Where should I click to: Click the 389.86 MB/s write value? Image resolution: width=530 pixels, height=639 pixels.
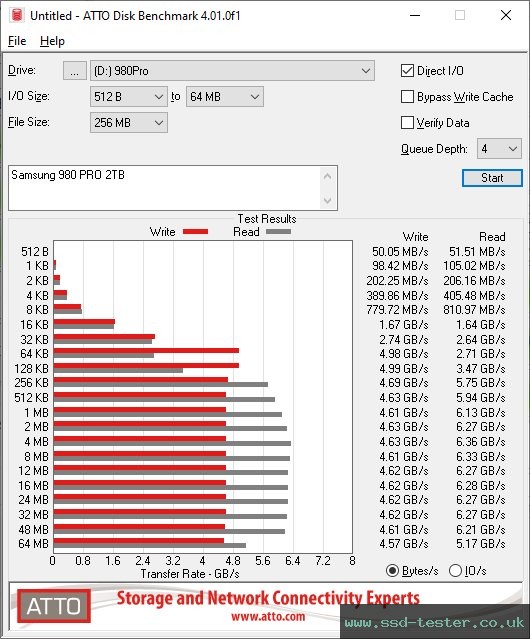pos(397,295)
